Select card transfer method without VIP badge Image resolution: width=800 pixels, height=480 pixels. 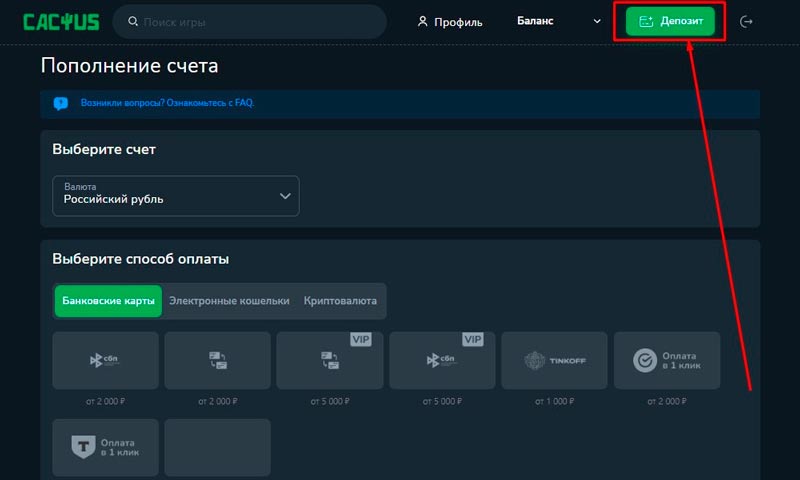pos(217,360)
